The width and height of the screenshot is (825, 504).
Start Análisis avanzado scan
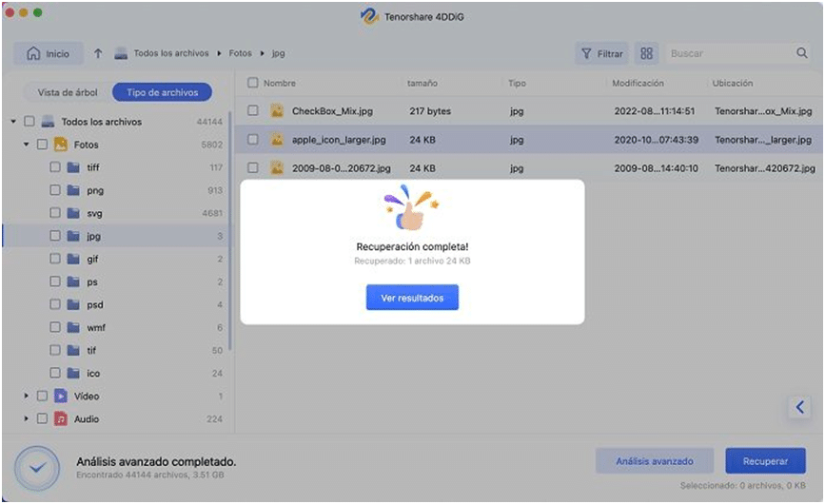(655, 461)
